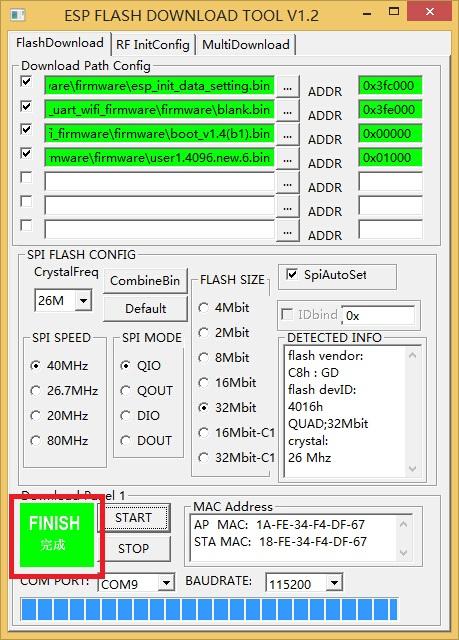The width and height of the screenshot is (459, 640).
Task: Click the CombineBin button
Action: click(145, 281)
